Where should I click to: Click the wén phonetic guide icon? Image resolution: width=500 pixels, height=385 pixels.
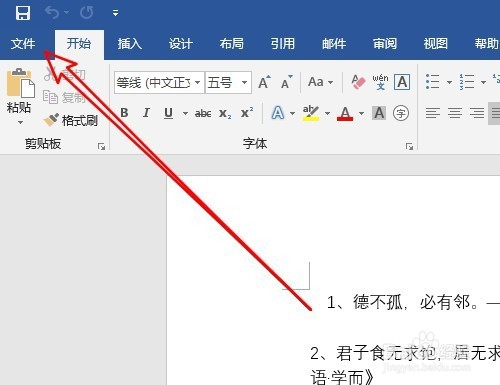pos(380,82)
